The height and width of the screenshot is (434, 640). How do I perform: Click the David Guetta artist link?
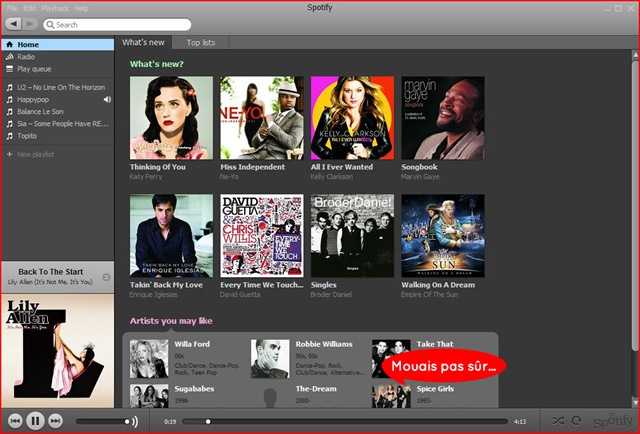pyautogui.click(x=240, y=295)
